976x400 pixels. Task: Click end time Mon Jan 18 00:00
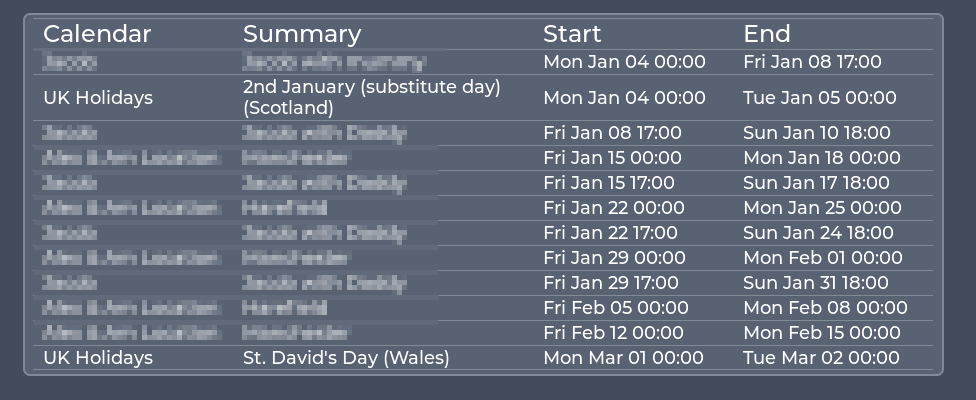pyautogui.click(x=822, y=157)
